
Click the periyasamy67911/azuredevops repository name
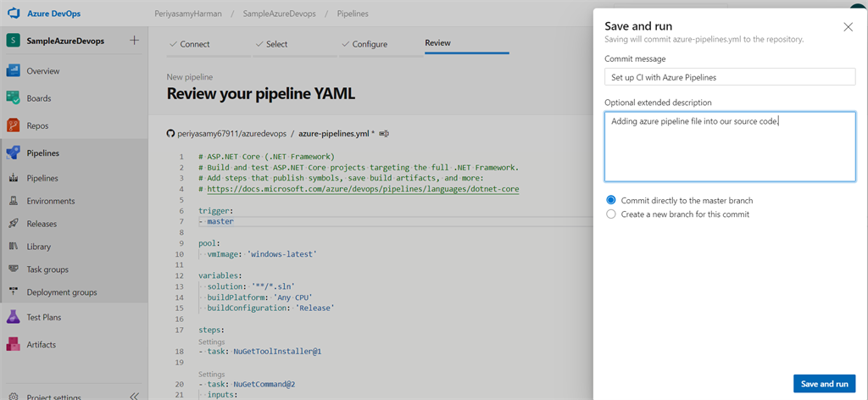point(232,133)
